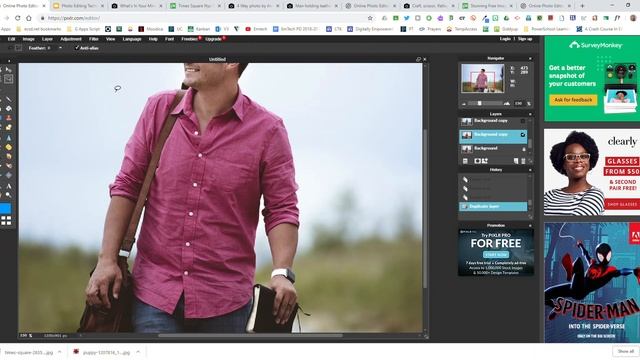Click the Sign up link
Screen dimensions: 640x360
coord(525,39)
